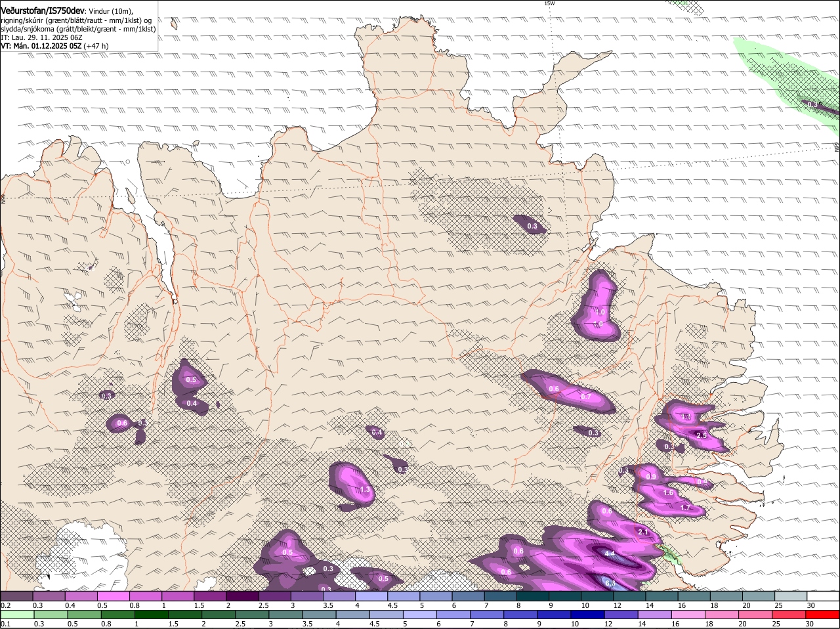Viewport: 840px width, 629px height.
Task: Select top scale dark teal swatch between 8 and 9
Action: pos(532,596)
